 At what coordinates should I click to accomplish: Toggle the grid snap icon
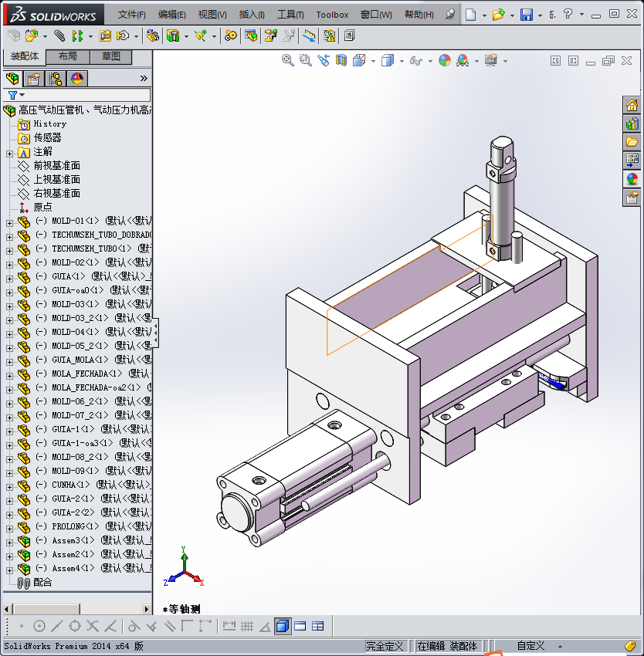coord(246,626)
